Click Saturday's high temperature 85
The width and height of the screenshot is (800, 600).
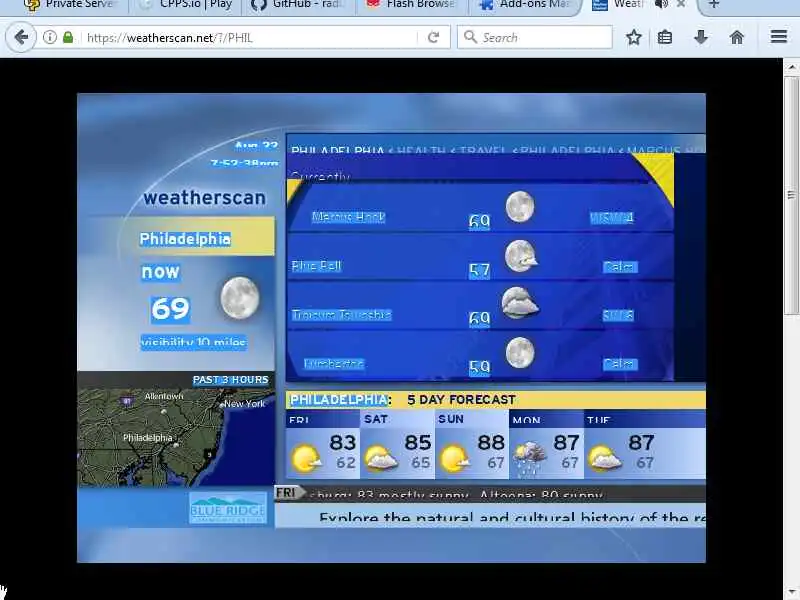[418, 442]
